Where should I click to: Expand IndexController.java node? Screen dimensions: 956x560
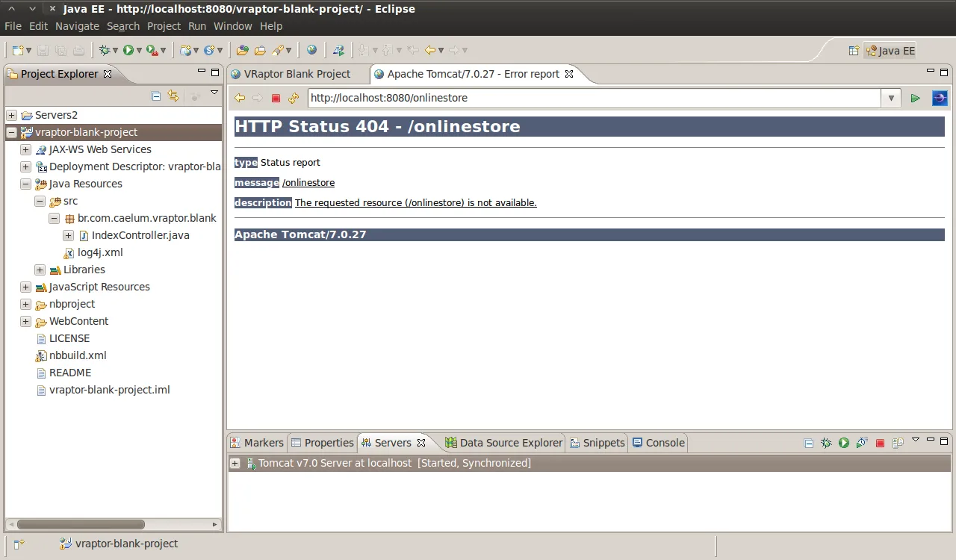click(x=68, y=235)
